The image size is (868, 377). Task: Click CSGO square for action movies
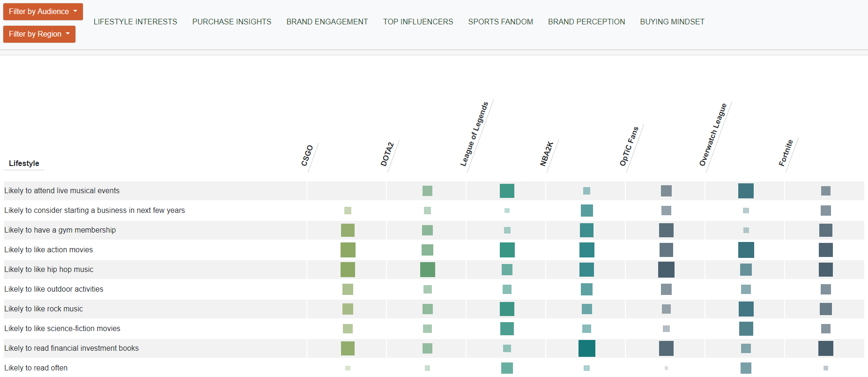pyautogui.click(x=348, y=250)
